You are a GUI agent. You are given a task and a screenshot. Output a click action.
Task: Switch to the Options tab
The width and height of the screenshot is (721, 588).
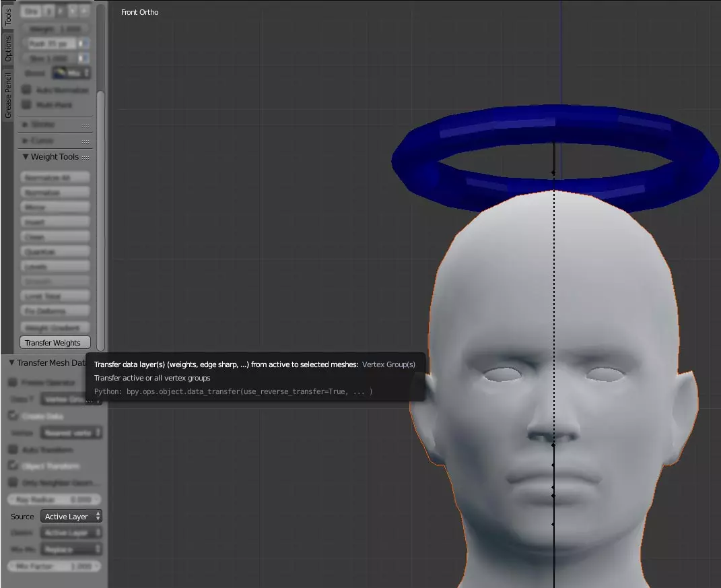click(8, 48)
